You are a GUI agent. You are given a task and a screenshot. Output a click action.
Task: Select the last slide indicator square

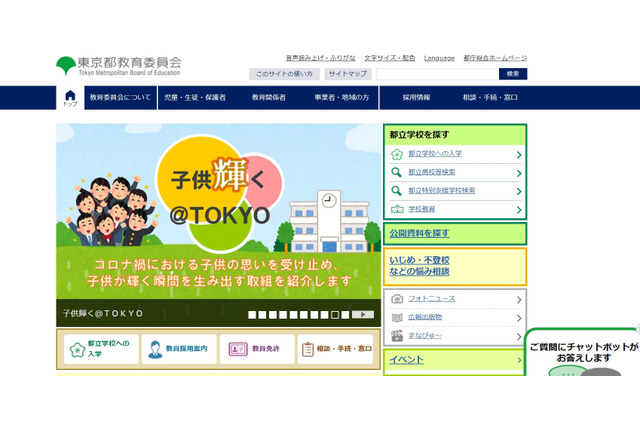(x=345, y=315)
